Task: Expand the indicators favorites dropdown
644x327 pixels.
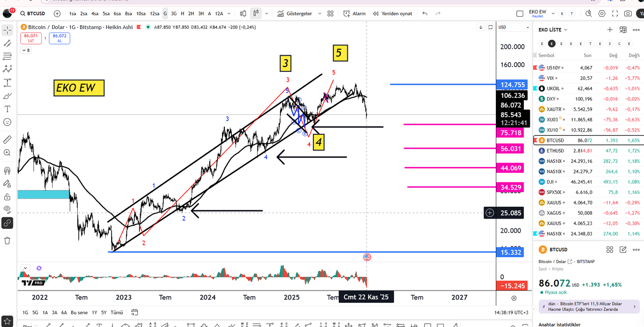Action: (320, 13)
